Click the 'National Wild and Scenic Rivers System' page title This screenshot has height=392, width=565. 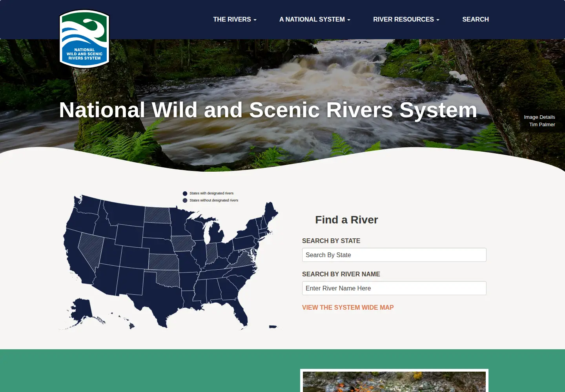268,110
